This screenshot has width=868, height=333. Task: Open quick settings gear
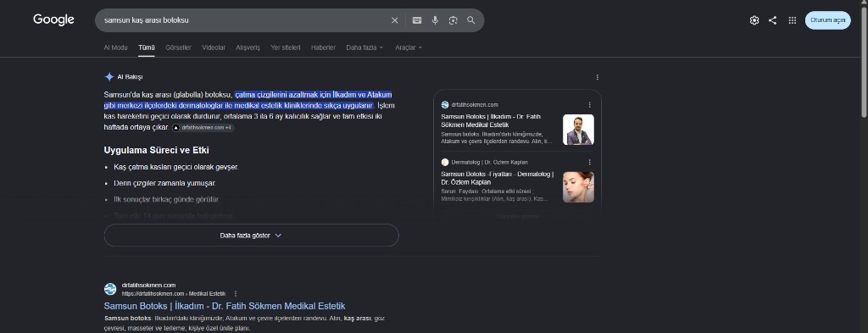click(754, 20)
